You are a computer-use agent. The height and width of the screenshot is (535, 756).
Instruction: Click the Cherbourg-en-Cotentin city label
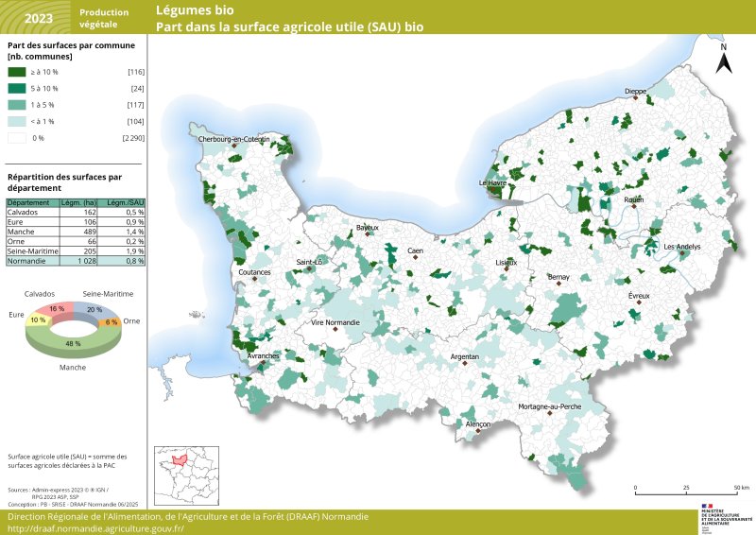[233, 139]
